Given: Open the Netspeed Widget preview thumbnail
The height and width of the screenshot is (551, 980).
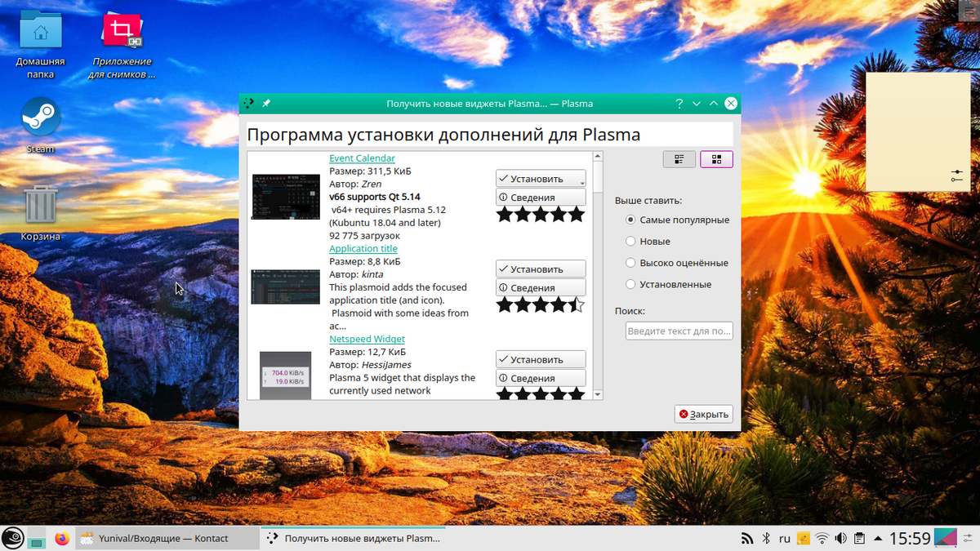Looking at the screenshot, I should (x=285, y=375).
